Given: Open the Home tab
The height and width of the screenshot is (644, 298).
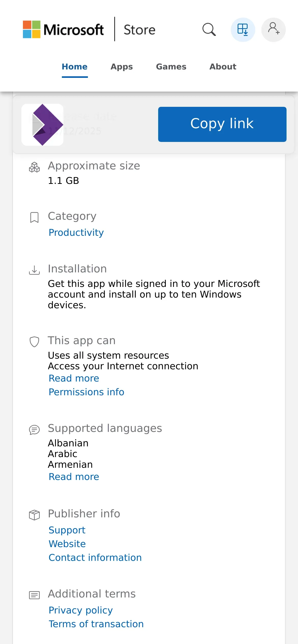Looking at the screenshot, I should pyautogui.click(x=75, y=67).
